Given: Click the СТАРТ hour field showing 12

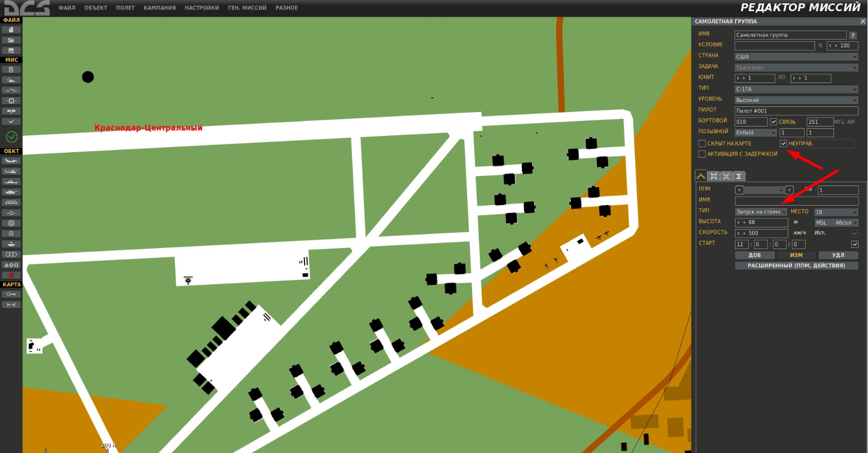Looking at the screenshot, I should (742, 245).
